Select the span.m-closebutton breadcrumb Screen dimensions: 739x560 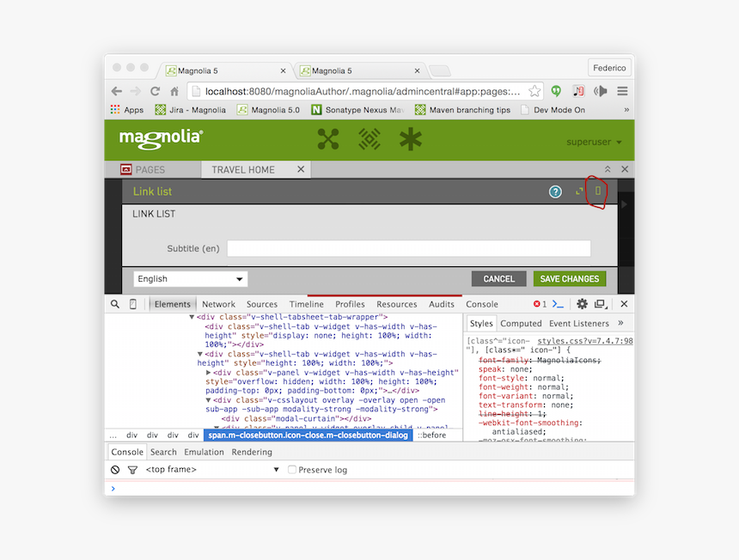pyautogui.click(x=308, y=435)
